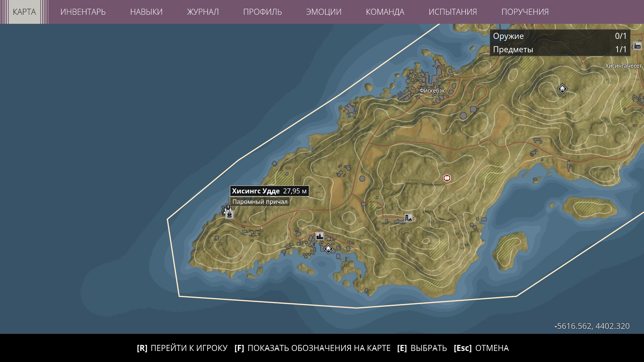
Task: Open the Эмоции tab
Action: coord(324,12)
